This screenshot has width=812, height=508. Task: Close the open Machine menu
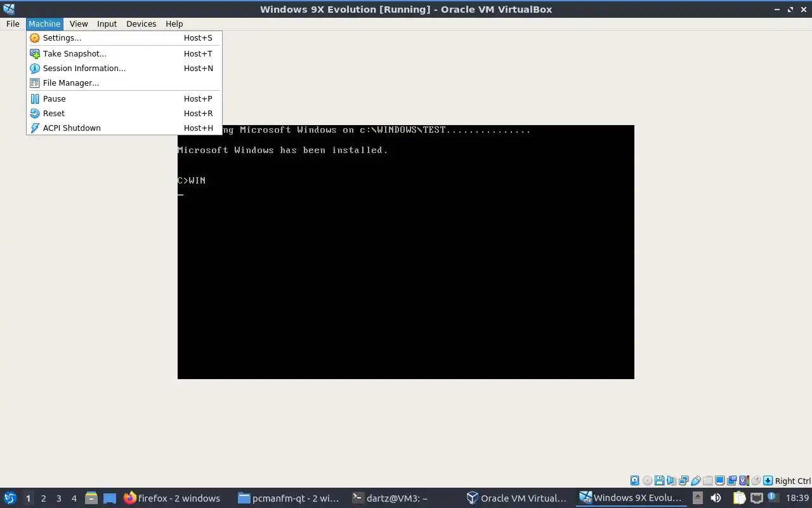44,23
